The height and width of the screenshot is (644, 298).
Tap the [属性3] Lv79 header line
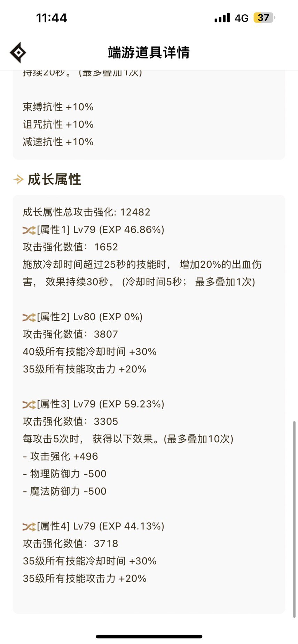[x=100, y=404]
